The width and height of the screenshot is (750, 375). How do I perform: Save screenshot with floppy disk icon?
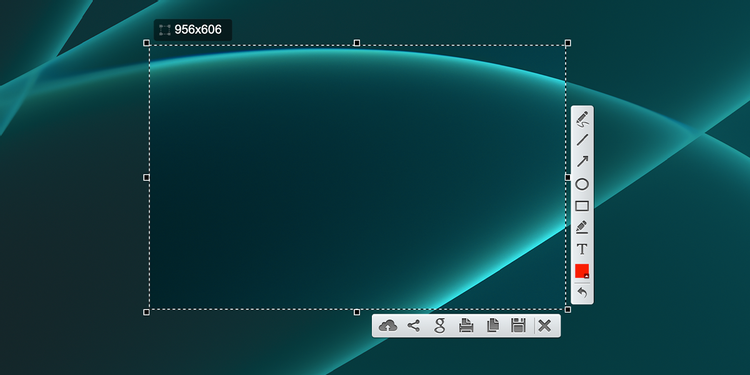click(518, 326)
